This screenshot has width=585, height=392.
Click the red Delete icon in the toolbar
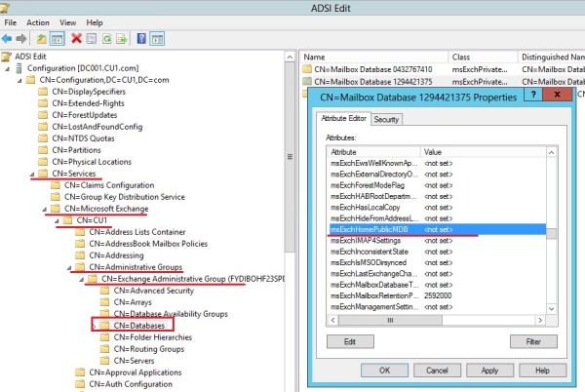[77, 38]
